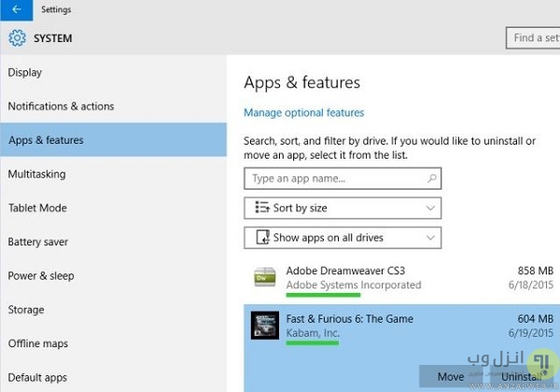Click the back arrow in the title bar
The height and width of the screenshot is (392, 560).
pyautogui.click(x=16, y=10)
